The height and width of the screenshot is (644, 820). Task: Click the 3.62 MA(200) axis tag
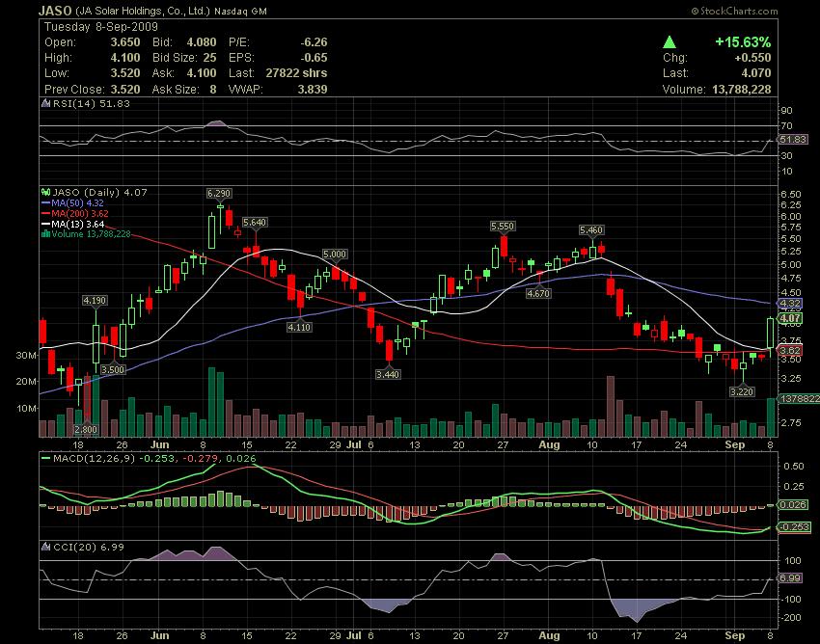pos(790,350)
